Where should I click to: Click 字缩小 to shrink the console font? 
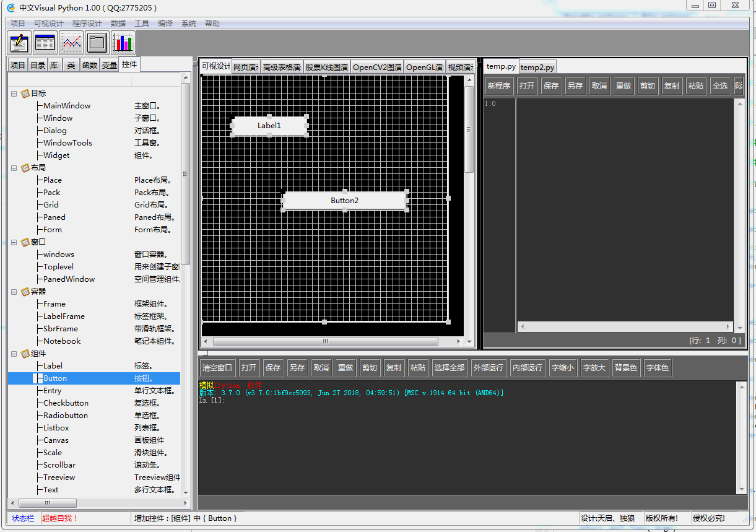point(563,368)
